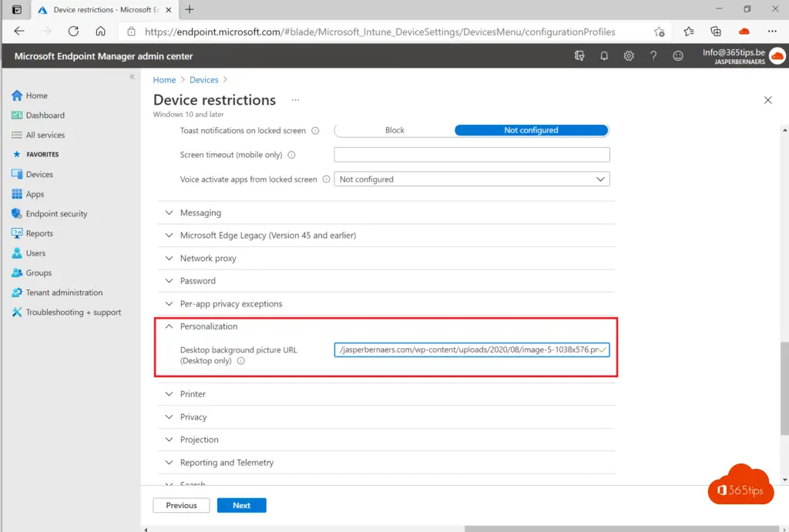Open the Groups icon
The height and width of the screenshot is (532, 789).
(17, 273)
